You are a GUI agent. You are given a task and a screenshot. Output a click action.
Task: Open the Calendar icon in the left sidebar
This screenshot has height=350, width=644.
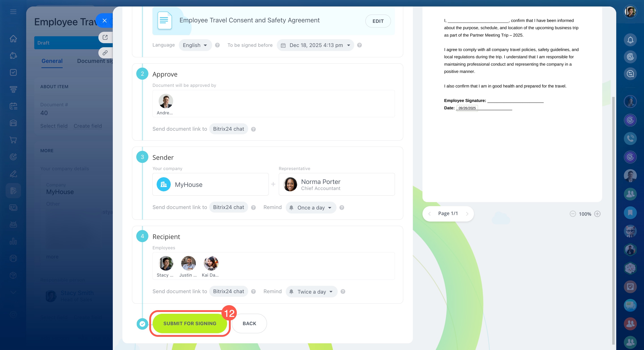[x=13, y=106]
